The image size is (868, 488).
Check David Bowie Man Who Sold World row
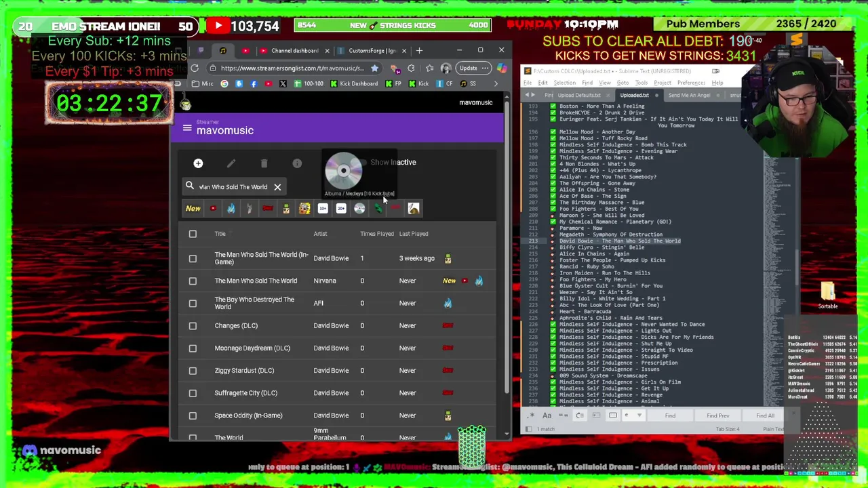tap(193, 258)
